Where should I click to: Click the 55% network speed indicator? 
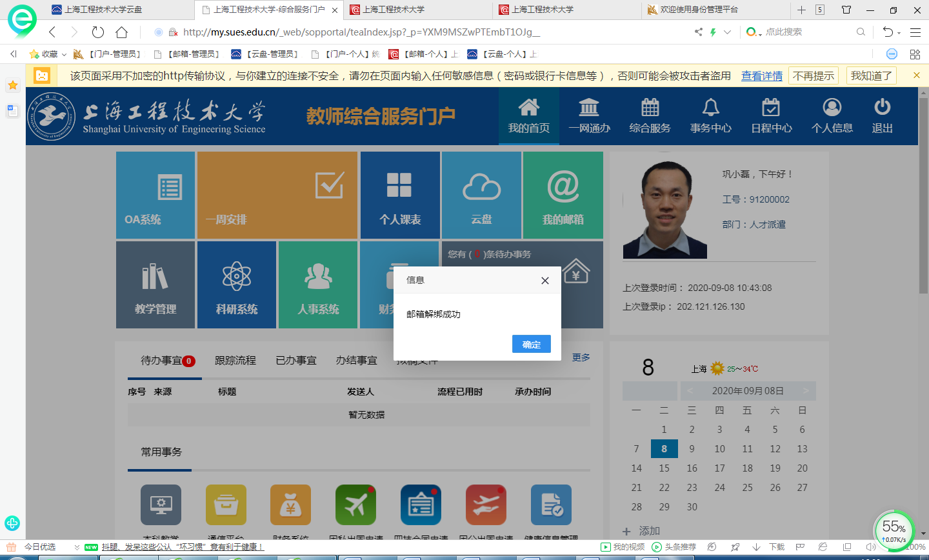(894, 532)
